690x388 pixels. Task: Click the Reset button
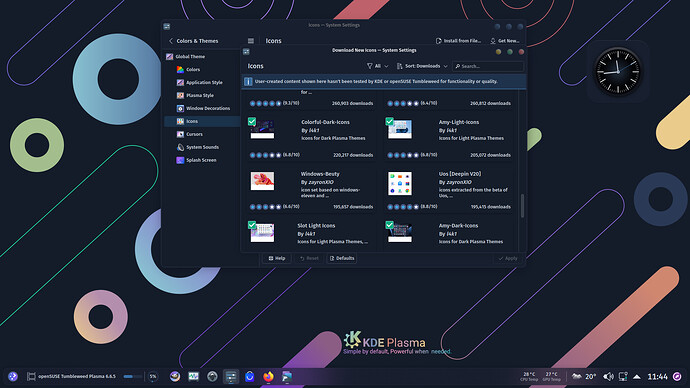click(309, 258)
